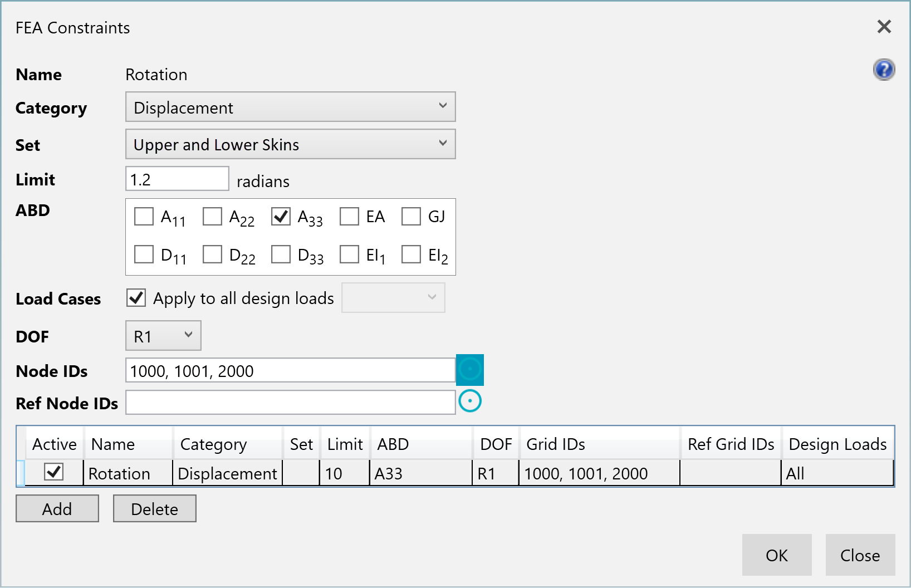The width and height of the screenshot is (911, 588).
Task: Click the Limit column header
Action: [345, 444]
